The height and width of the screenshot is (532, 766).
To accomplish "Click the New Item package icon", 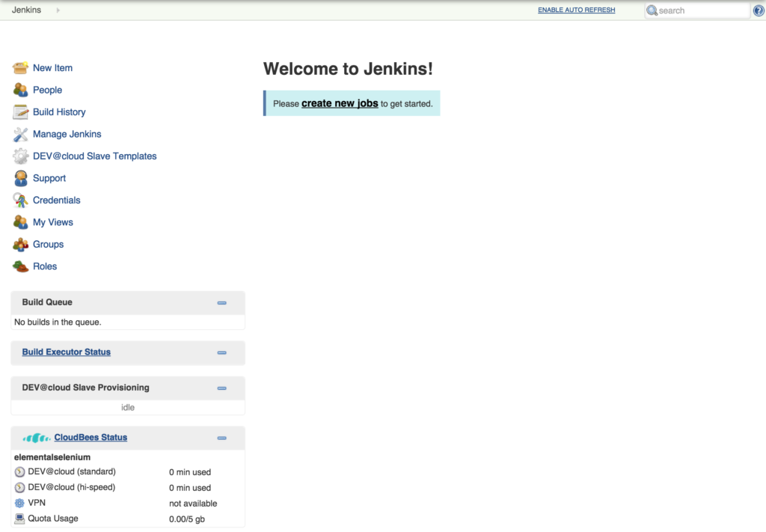I will [20, 67].
